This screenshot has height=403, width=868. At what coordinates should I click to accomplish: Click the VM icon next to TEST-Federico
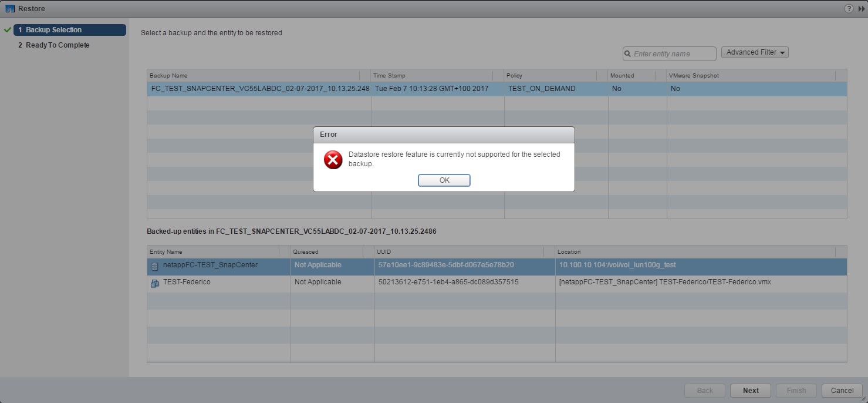coord(155,283)
